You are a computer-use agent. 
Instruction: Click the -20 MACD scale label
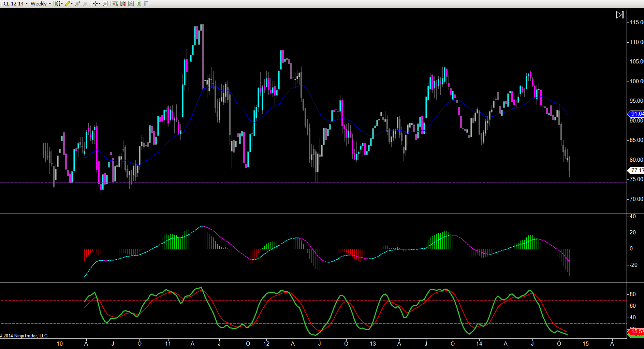point(633,265)
